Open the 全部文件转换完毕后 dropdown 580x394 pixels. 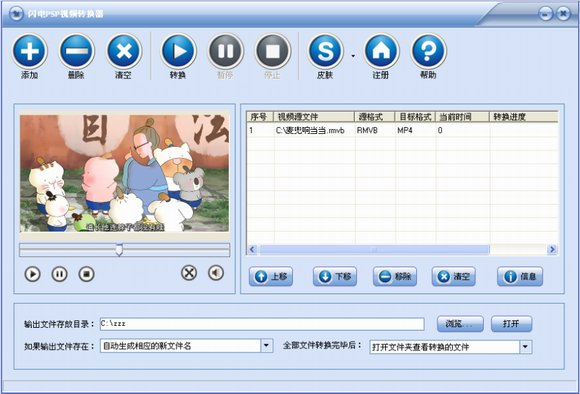coord(525,347)
